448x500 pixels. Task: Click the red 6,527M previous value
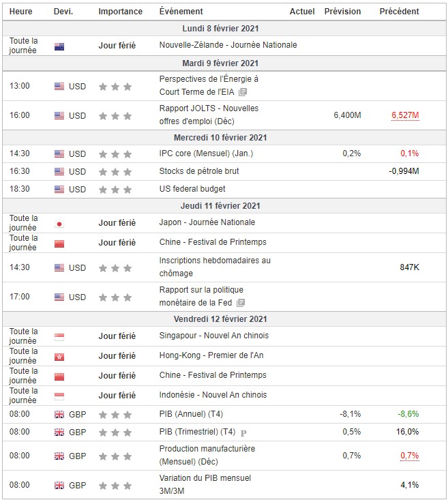(405, 116)
